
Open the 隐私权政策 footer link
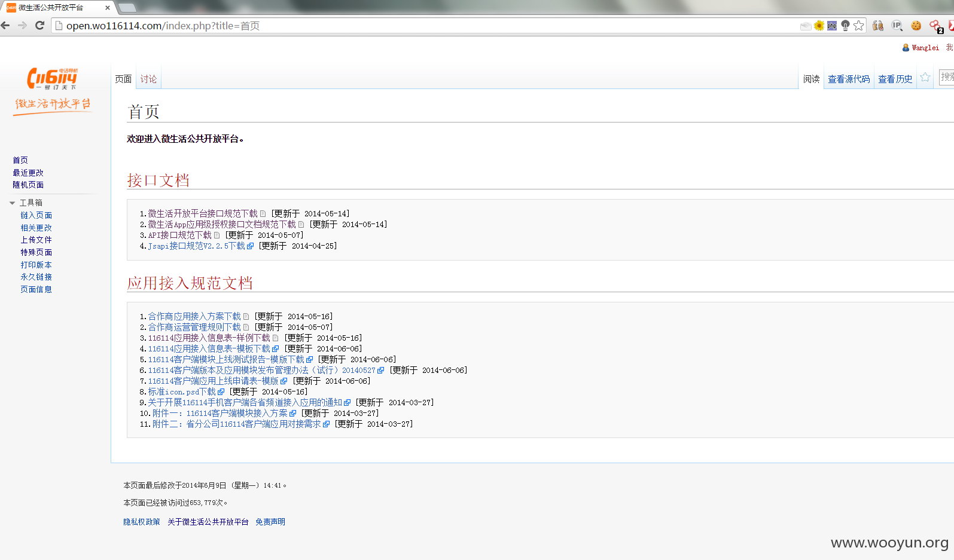point(142,522)
